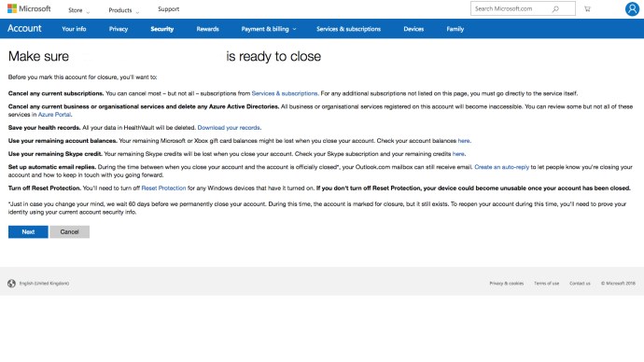
Task: Click the 'Make sure' heading text
Action: [38, 56]
